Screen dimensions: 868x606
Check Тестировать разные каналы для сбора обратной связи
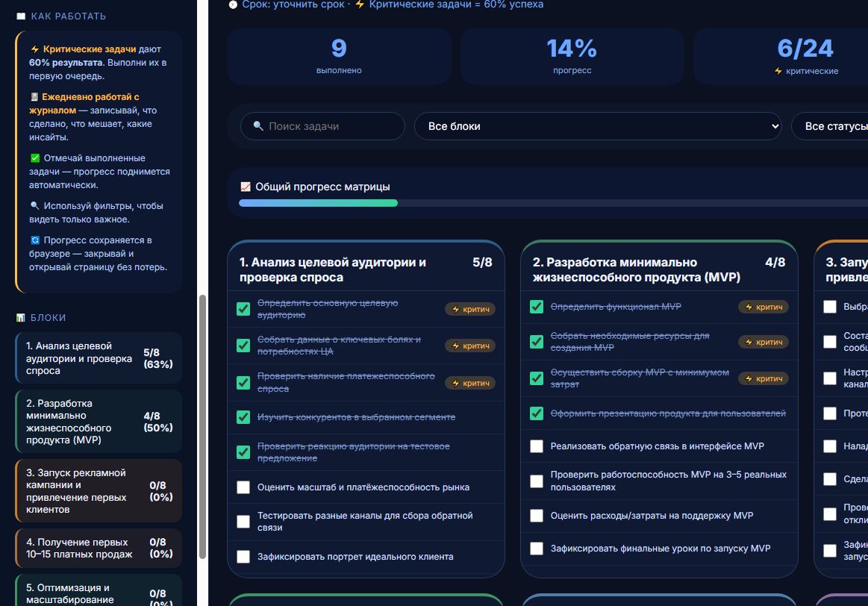pyautogui.click(x=243, y=522)
